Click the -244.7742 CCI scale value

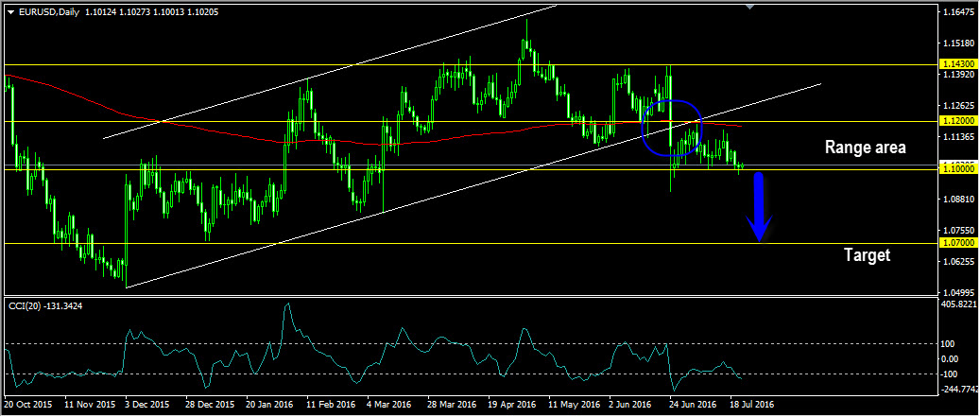tap(960, 389)
